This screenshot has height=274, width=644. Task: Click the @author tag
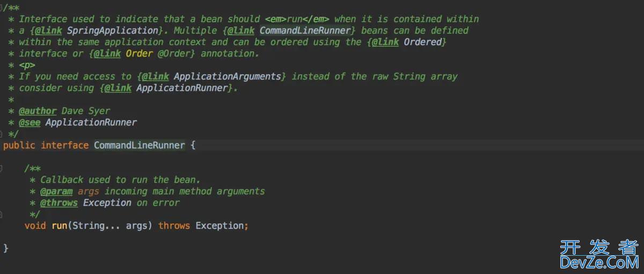(38, 111)
